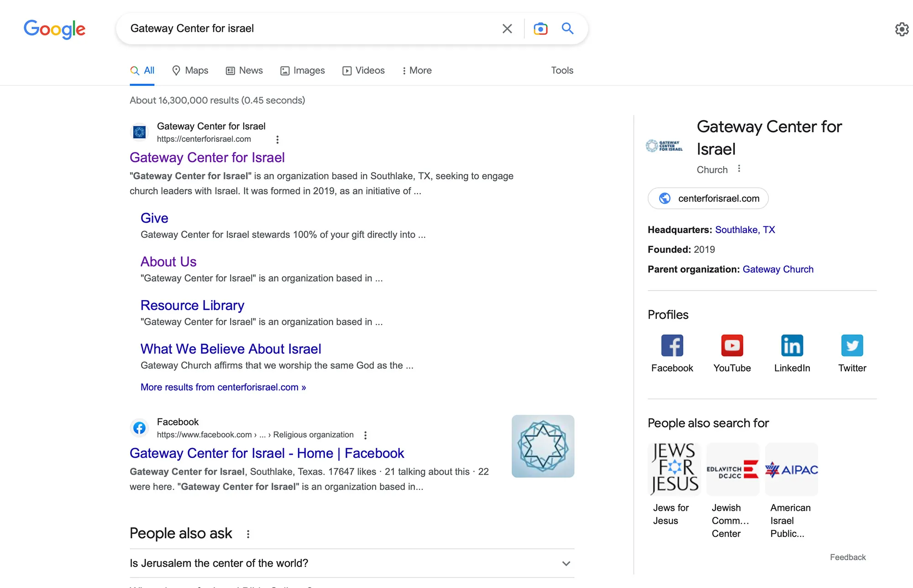Open the YouTube profile icon
Screen dimensions: 913x588
coord(732,346)
